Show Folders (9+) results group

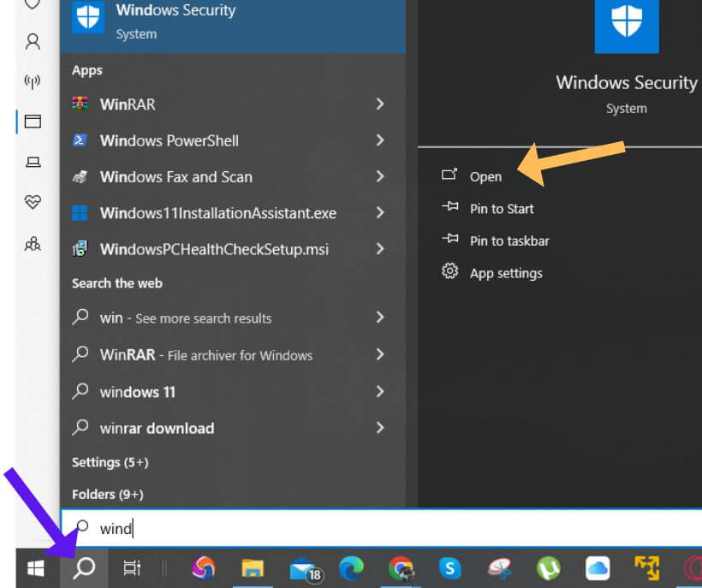pyautogui.click(x=108, y=495)
